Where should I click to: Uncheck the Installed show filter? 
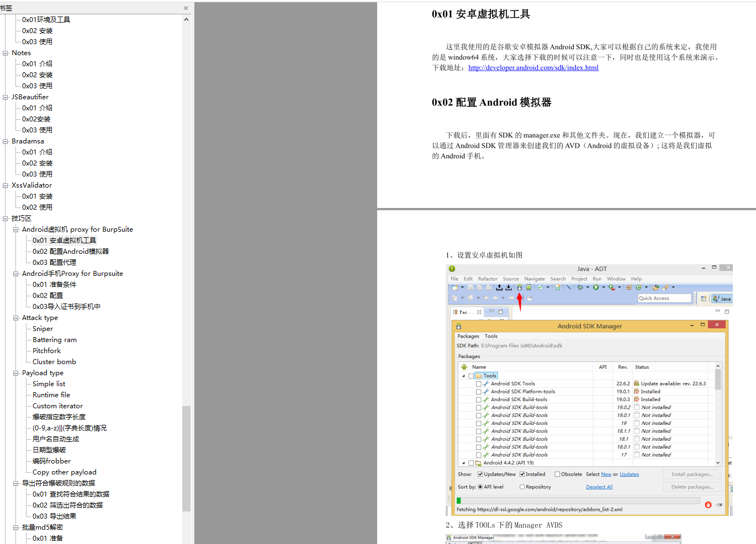(x=522, y=474)
